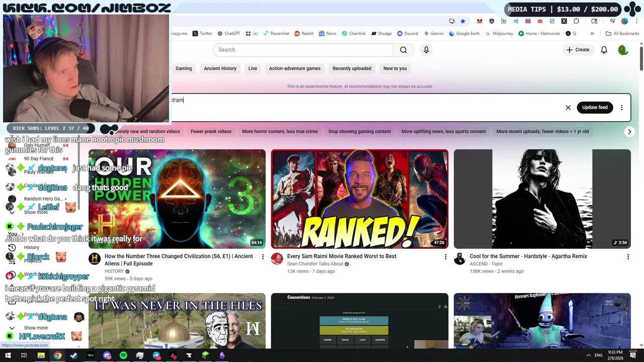Open options menu for Sam Raimi ranked video
Viewport: 644px width, 362px height.
445,257
